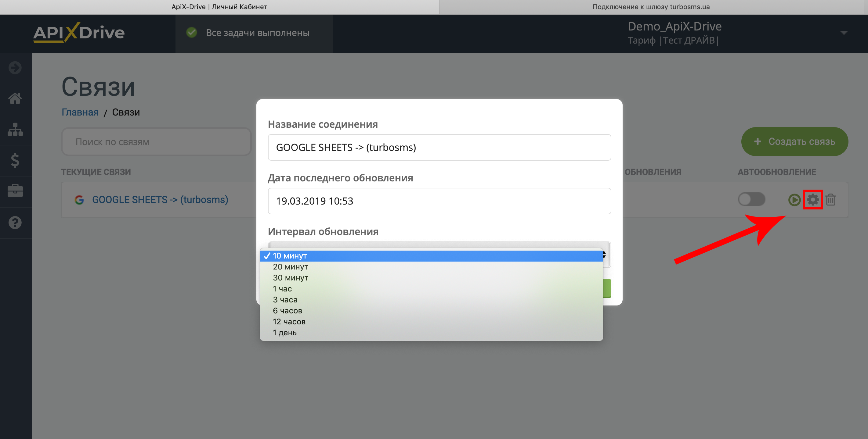This screenshot has width=868, height=439.
Task: Click the ApiX-Drive logo
Action: coord(79,33)
